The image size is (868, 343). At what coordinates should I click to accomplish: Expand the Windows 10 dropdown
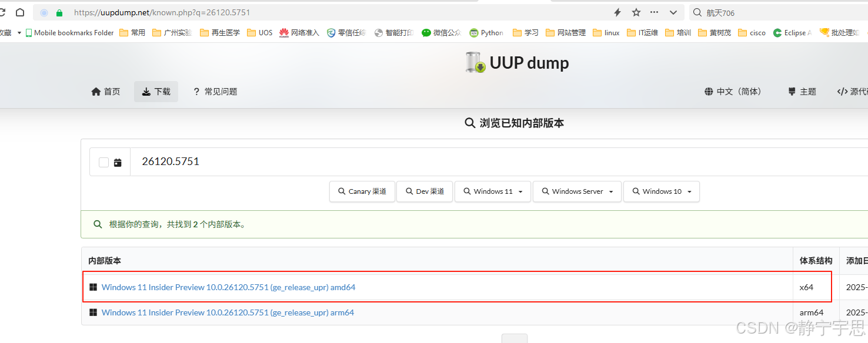[x=662, y=191]
